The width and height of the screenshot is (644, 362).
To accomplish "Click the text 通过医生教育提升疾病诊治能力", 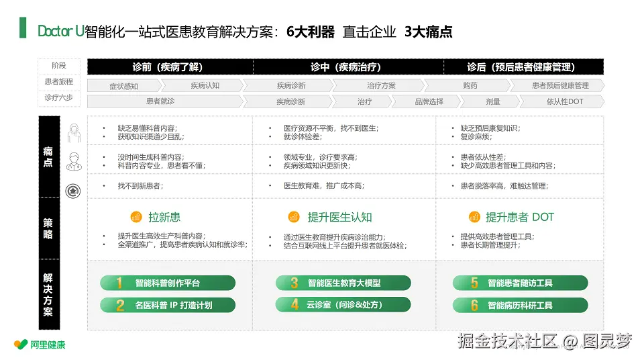I will tap(334, 237).
